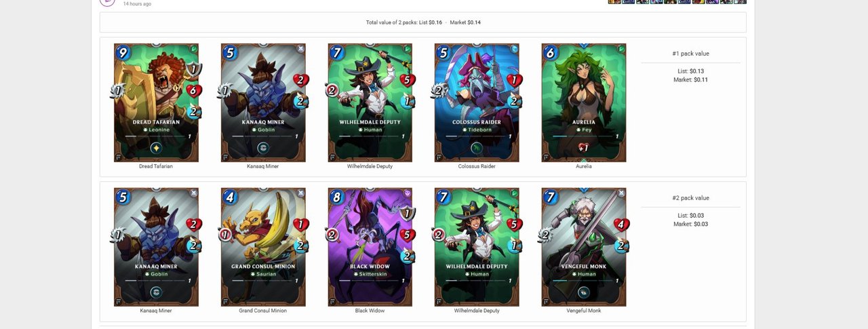
Task: Click the user avatar above the pack list
Action: pos(107,2)
